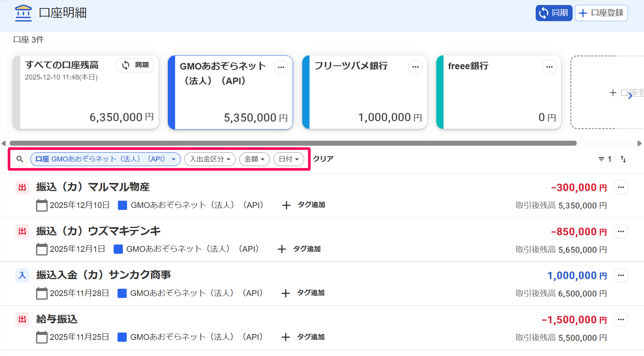This screenshot has width=644, height=356.
Task: Click calendar icon beside 2025年12月10日
Action: 42,205
